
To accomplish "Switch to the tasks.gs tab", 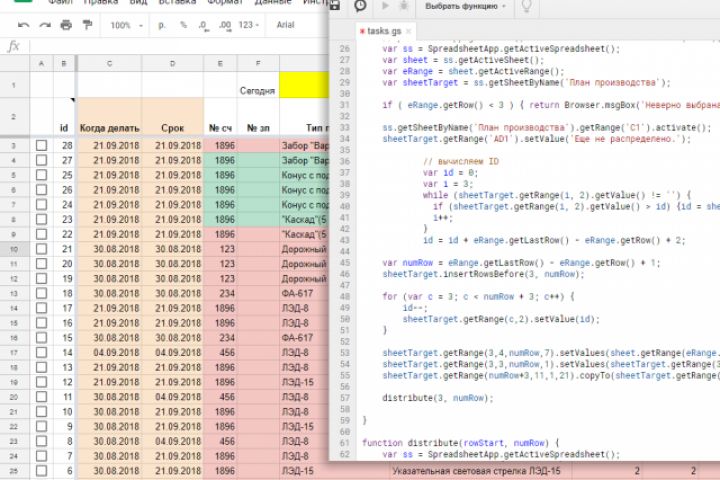I will pos(384,31).
